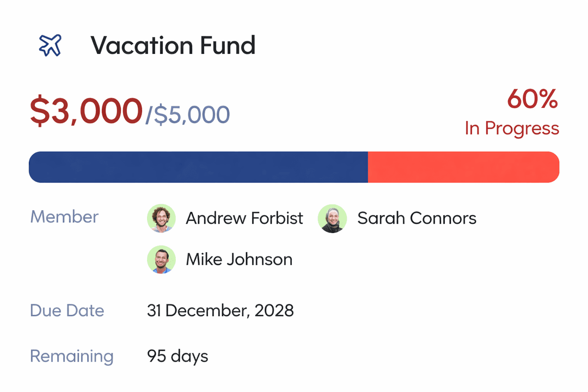Image resolution: width=588 pixels, height=392 pixels.
Task: Click the Member label
Action: point(64,217)
